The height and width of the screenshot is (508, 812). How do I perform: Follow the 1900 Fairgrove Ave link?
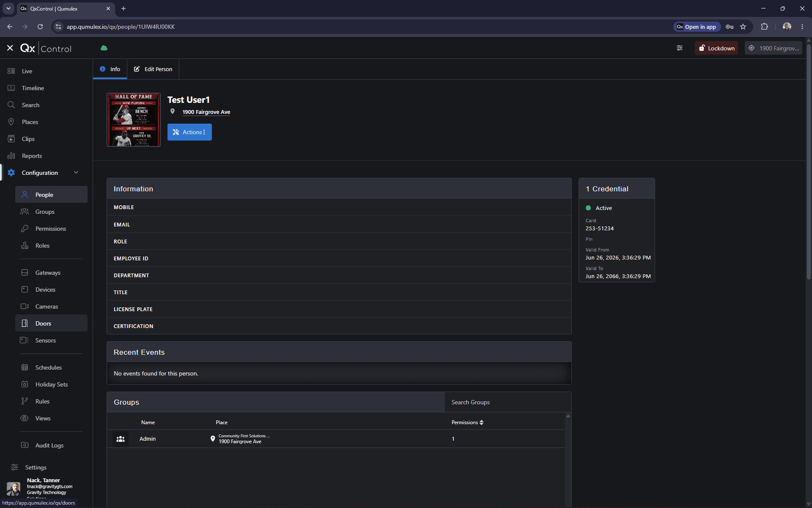pos(206,112)
